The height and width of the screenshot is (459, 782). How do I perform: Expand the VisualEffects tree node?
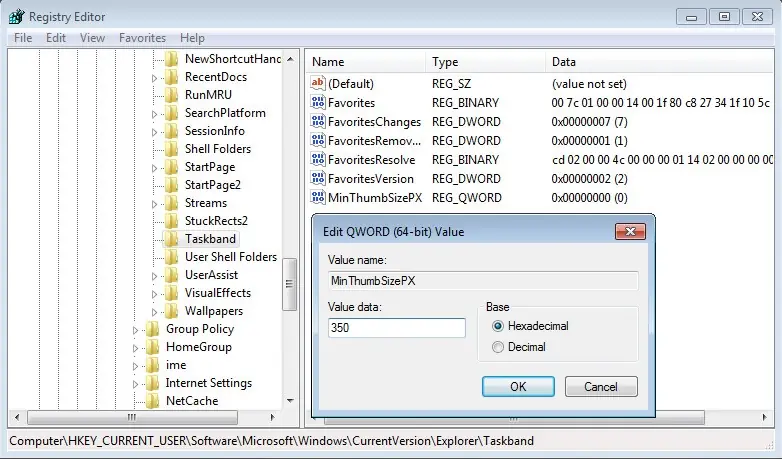point(154,294)
